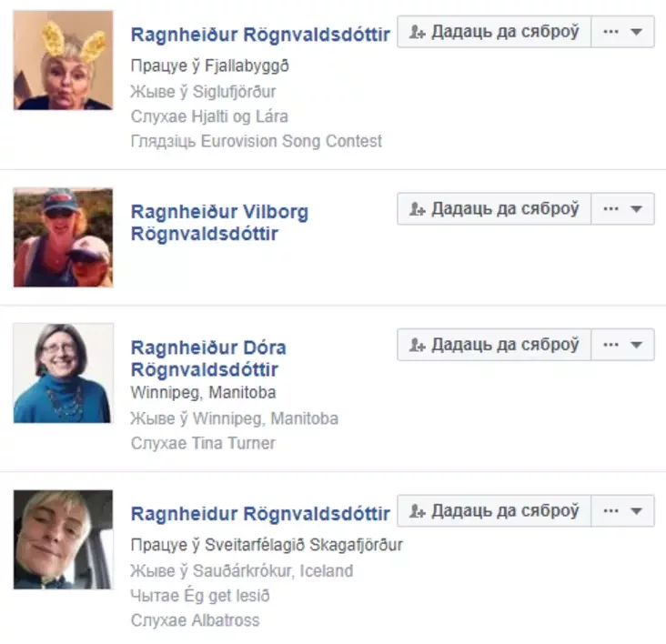
Task: Click add-friend icon for Ragnheidur in Sauðárkrókur
Action: (x=417, y=511)
